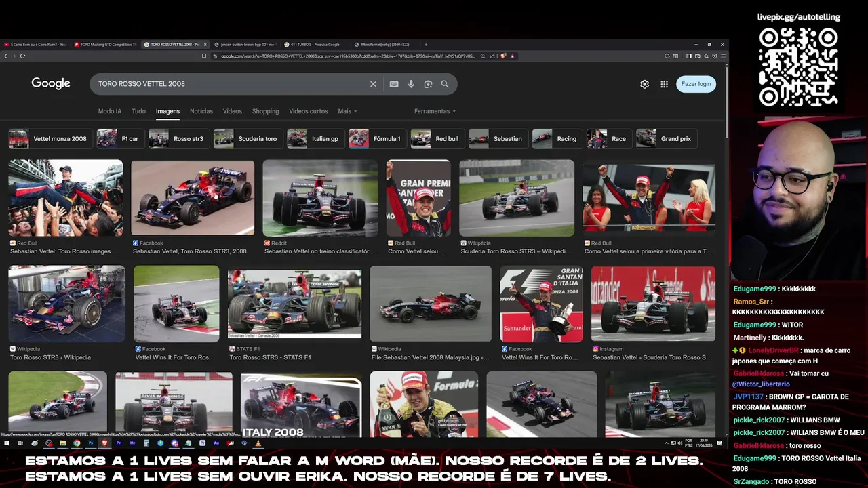Select the Scuderia toro filter chip
The height and width of the screenshot is (488, 868).
(x=248, y=139)
